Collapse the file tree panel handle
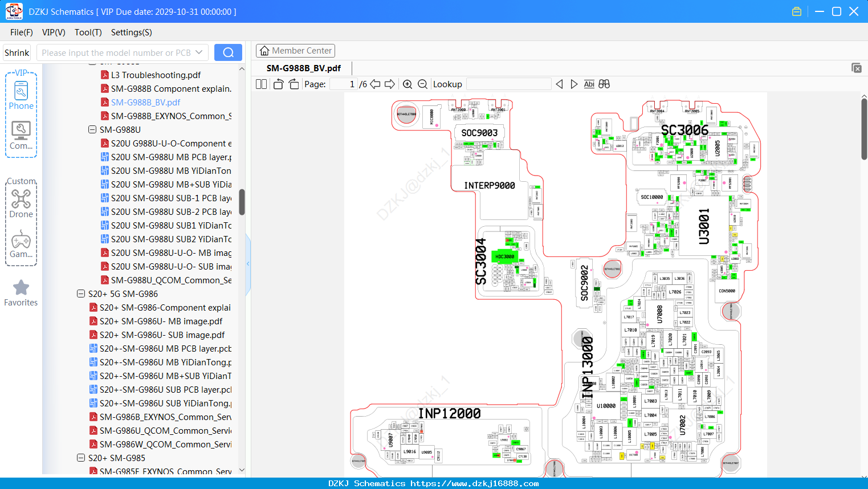The image size is (868, 489). click(248, 263)
